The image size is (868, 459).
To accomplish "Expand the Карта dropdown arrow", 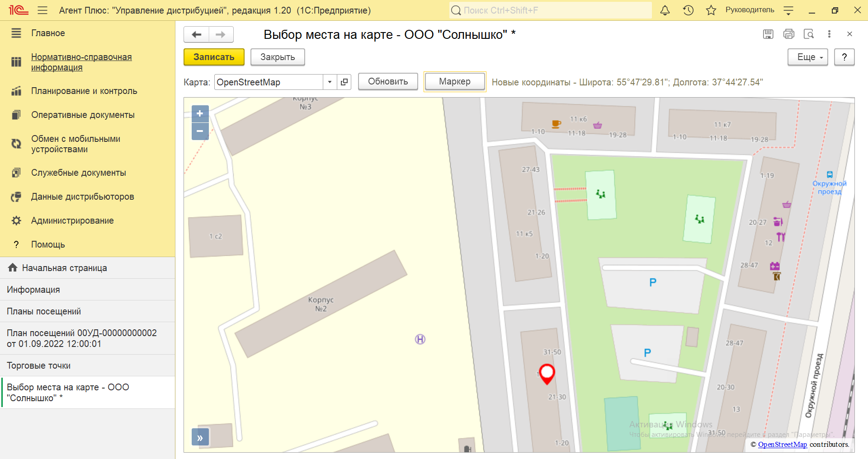I will coord(330,82).
